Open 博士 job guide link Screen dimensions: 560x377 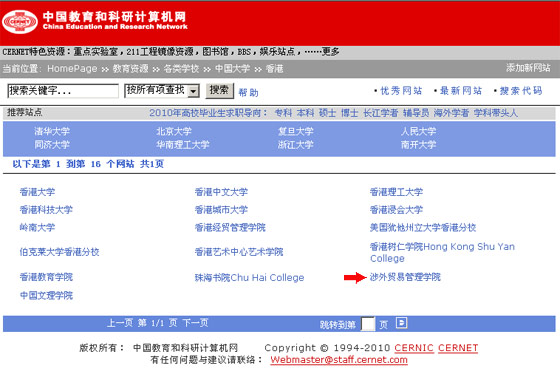click(349, 113)
